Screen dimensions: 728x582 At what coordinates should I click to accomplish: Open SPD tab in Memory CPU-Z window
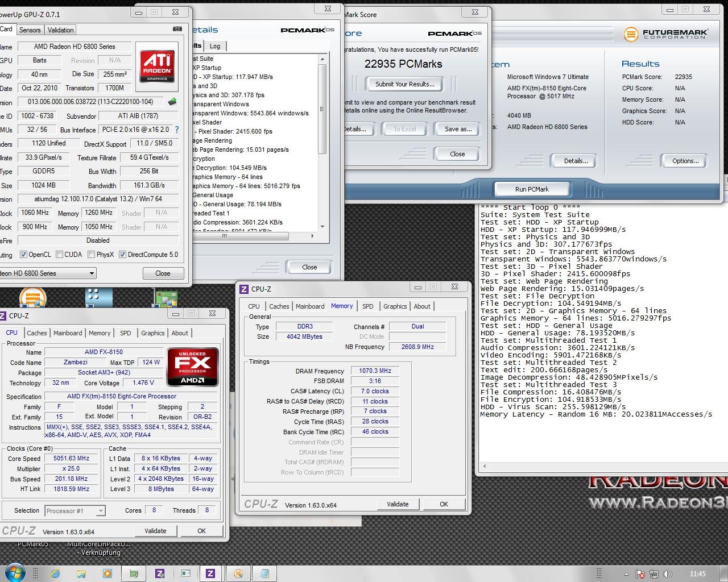pos(368,306)
